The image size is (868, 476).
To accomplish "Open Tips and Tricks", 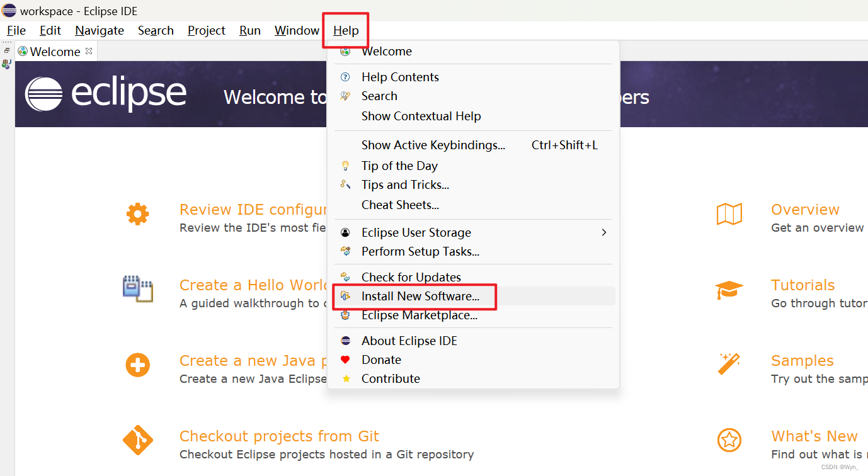I will point(473,184).
